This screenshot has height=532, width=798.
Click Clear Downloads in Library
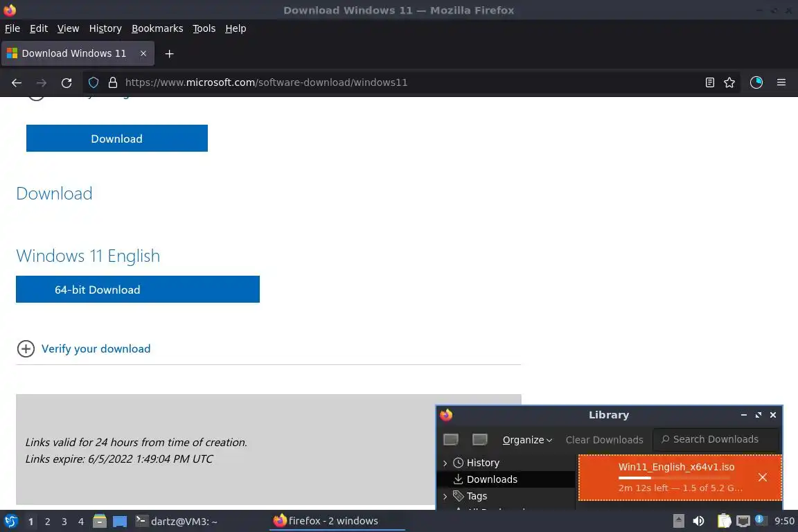click(x=604, y=440)
